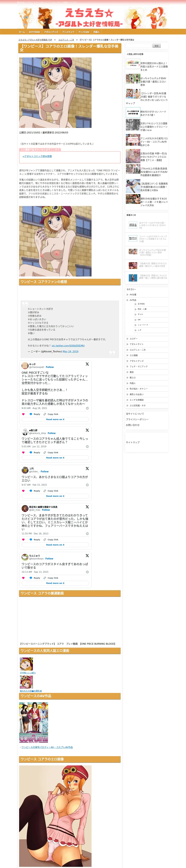Copy link of みっか's tweet
Image resolution: width=186 pixels, height=868 pixels.
51,414
